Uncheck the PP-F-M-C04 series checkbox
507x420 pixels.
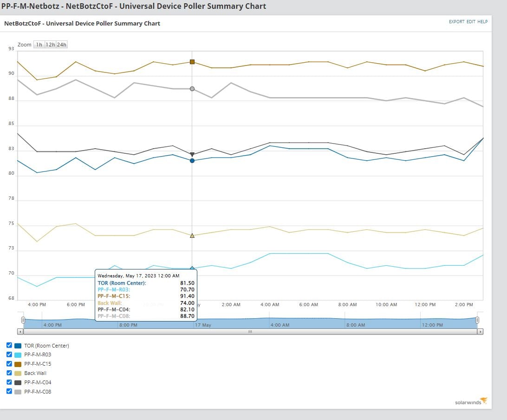click(x=9, y=382)
